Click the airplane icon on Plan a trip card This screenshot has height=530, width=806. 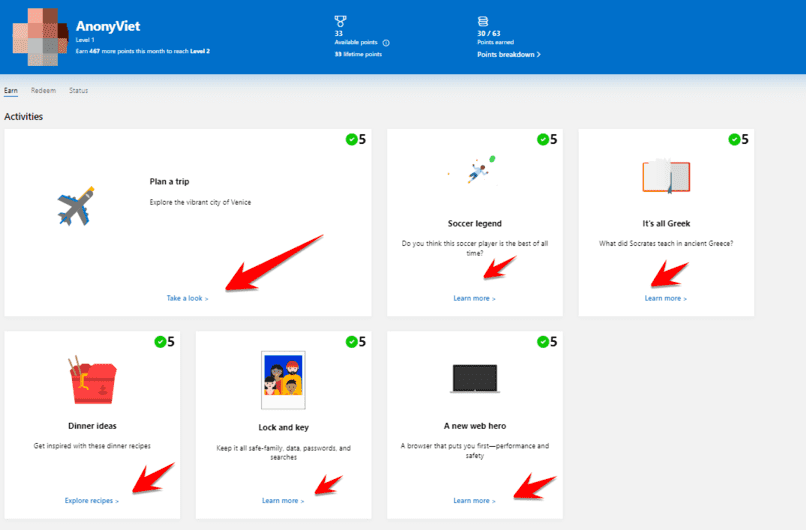coord(76,207)
